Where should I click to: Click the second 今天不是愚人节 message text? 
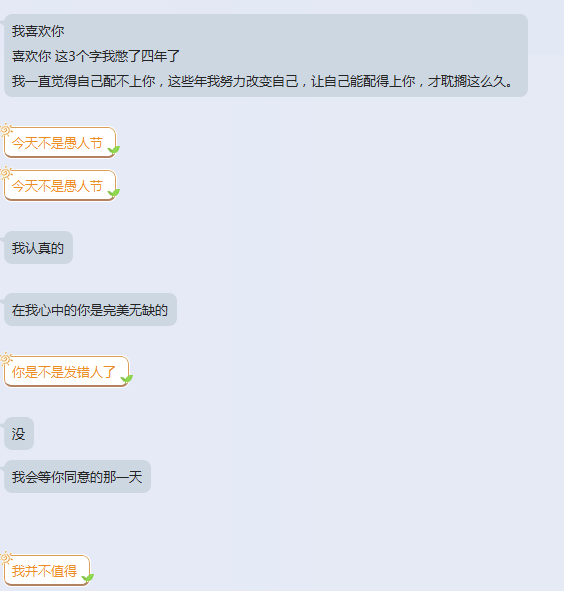(x=57, y=186)
